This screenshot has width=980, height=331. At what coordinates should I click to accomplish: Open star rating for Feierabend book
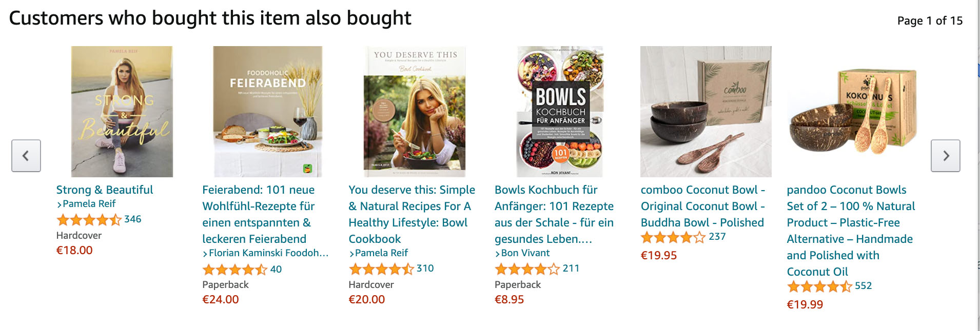point(234,270)
